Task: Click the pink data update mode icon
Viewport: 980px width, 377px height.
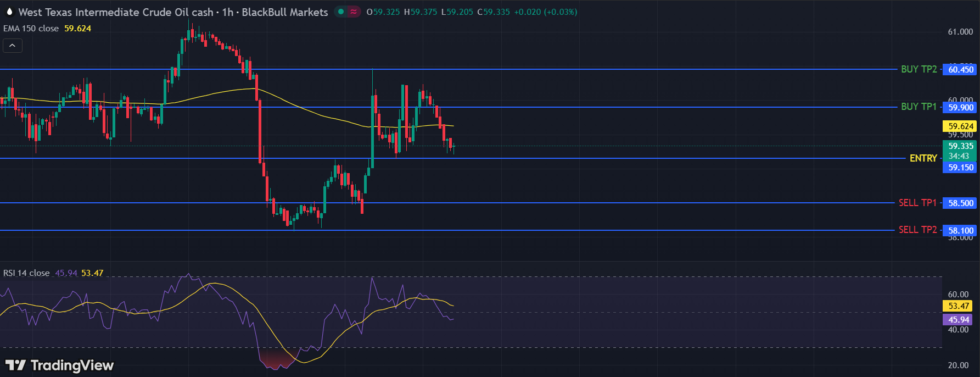Action: (x=354, y=12)
